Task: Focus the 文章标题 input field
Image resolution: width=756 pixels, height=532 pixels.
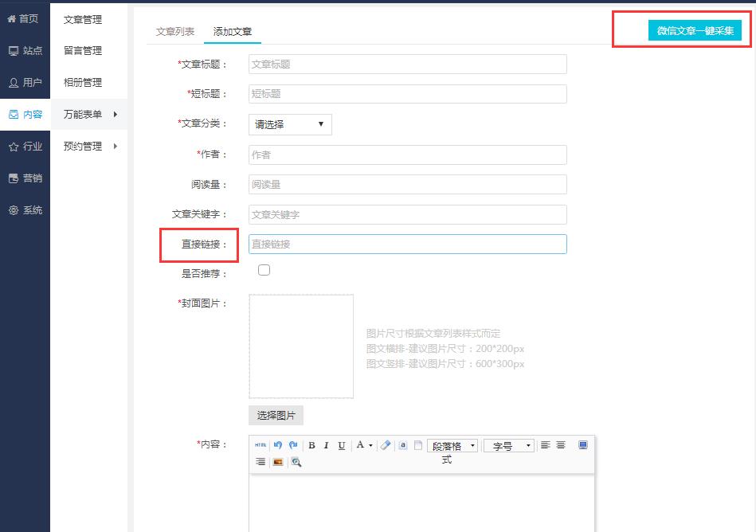Action: tap(407, 64)
